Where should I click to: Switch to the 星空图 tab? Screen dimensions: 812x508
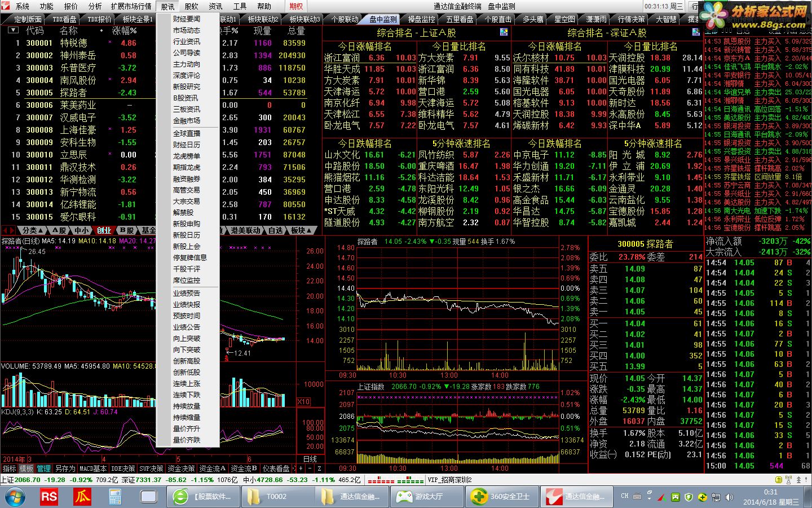pos(564,19)
